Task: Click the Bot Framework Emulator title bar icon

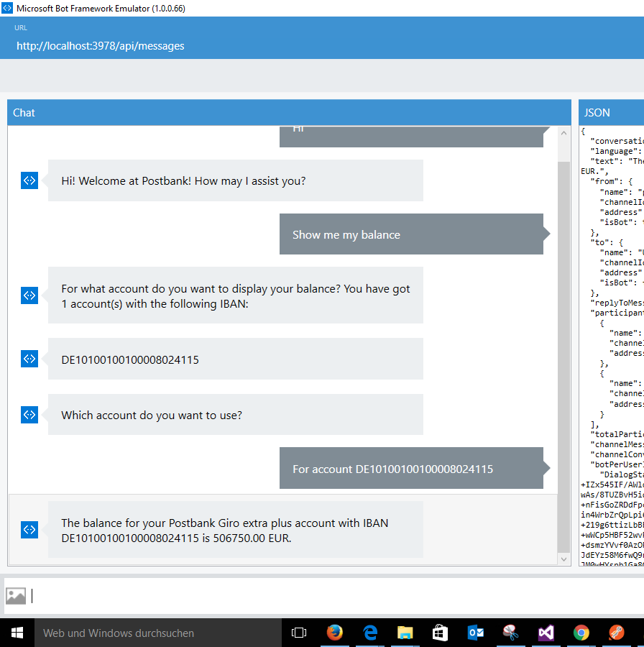Action: pos(7,8)
